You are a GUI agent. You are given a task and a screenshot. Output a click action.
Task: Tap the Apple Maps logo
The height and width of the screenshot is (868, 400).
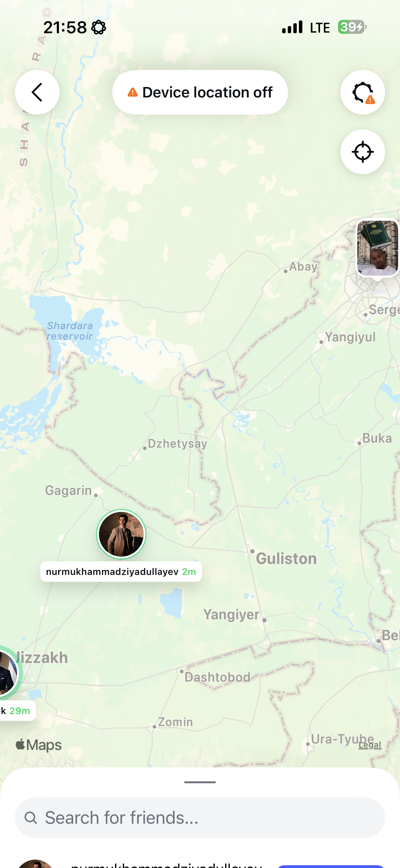pos(38,745)
